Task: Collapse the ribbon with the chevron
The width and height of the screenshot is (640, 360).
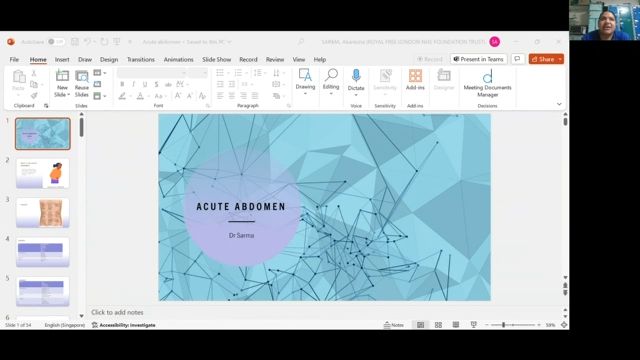Action: (559, 104)
